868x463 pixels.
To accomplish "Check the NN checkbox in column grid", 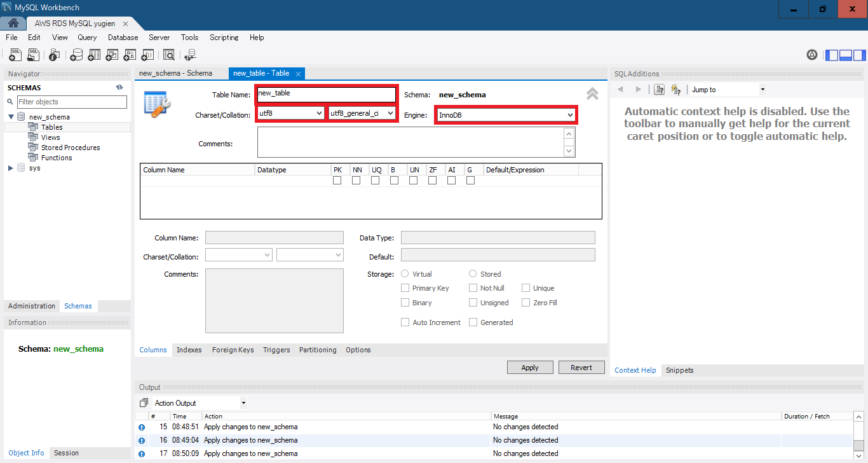I will tap(356, 181).
